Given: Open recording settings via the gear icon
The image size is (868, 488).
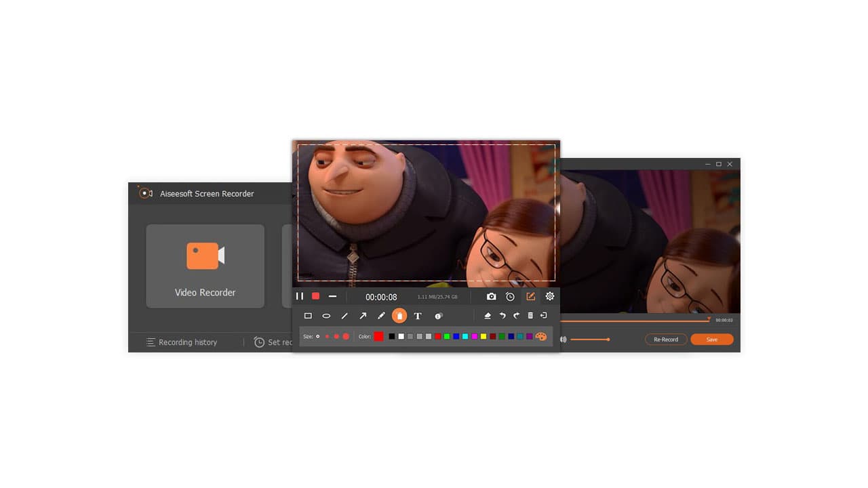Looking at the screenshot, I should 549,296.
